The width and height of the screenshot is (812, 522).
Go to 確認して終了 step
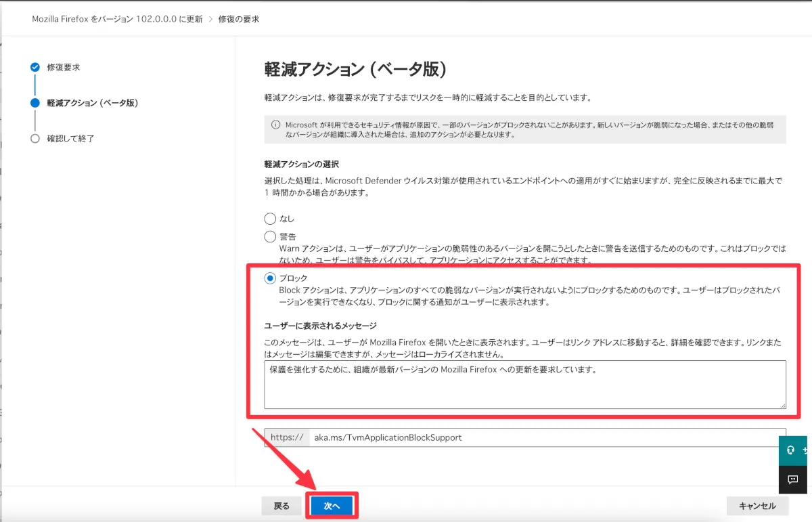click(x=70, y=138)
